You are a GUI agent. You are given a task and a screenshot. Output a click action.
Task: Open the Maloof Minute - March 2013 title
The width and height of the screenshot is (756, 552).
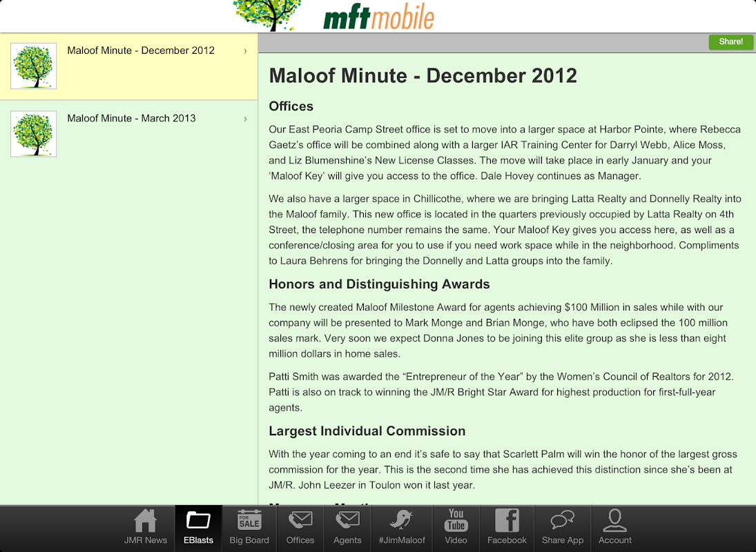coord(131,119)
